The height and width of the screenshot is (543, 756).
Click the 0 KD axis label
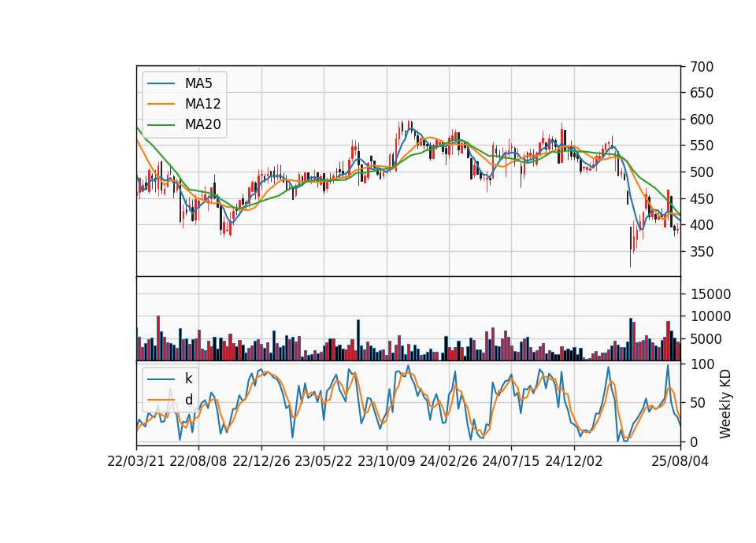694,441
